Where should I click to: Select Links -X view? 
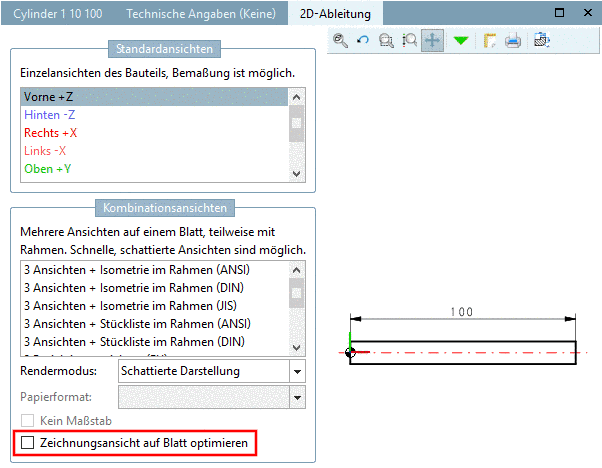154,151
